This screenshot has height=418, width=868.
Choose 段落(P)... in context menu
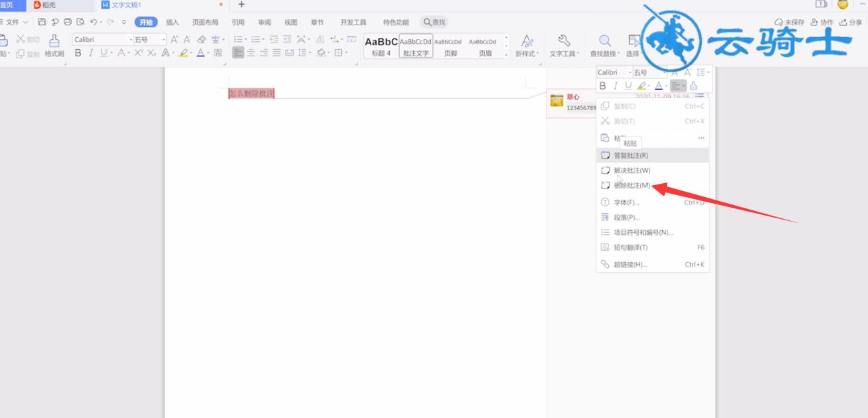(x=653, y=218)
